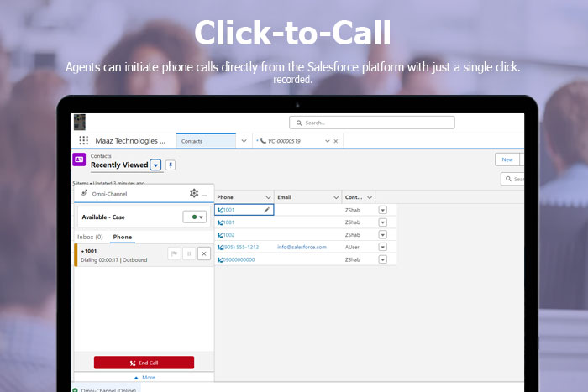588x392 pixels.
Task: Pause the +1001 outbound call
Action: [x=189, y=253]
